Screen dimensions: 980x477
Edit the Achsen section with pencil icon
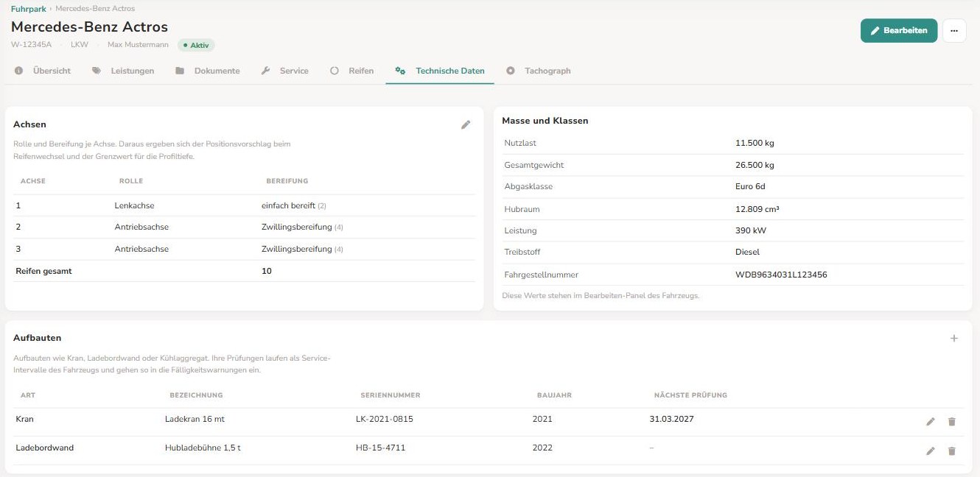tap(466, 124)
